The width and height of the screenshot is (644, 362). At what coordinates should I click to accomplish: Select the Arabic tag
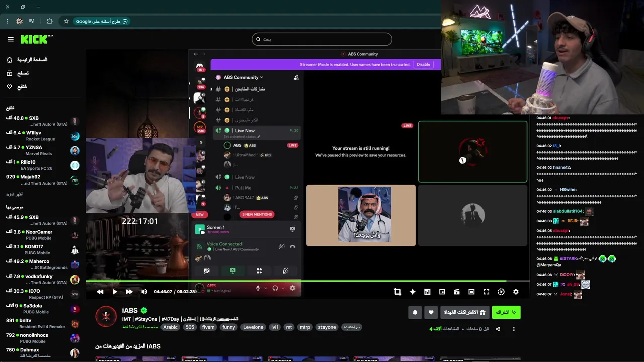pyautogui.click(x=170, y=327)
